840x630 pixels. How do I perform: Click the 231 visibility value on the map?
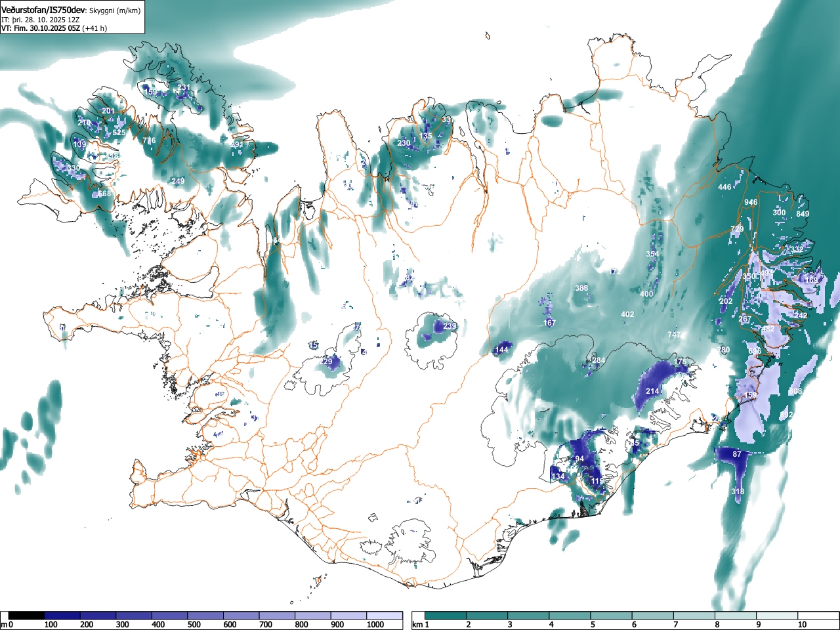click(x=184, y=87)
